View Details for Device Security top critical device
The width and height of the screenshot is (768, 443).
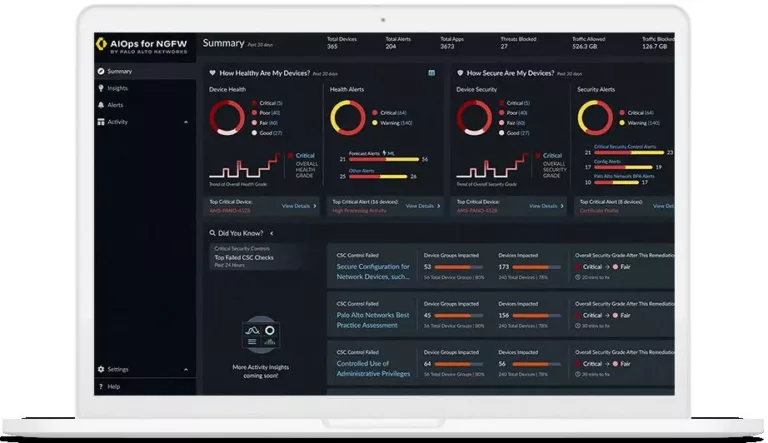[x=546, y=206]
